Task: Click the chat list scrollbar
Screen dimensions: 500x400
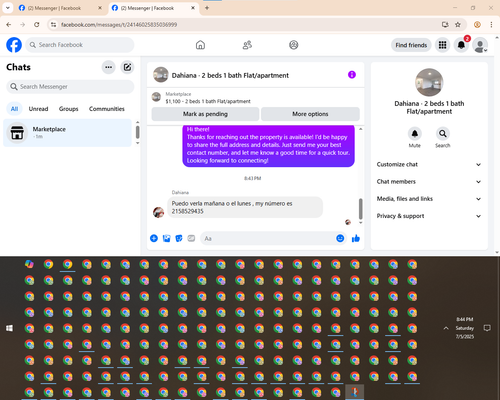Action: [137, 132]
